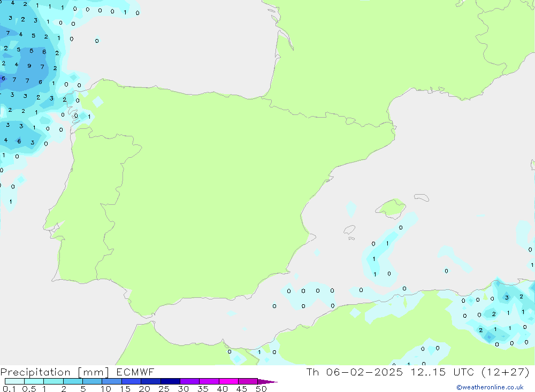Screen dimensions: 535x392
Task: Click the '50' legend scale label
Action: coord(261,389)
